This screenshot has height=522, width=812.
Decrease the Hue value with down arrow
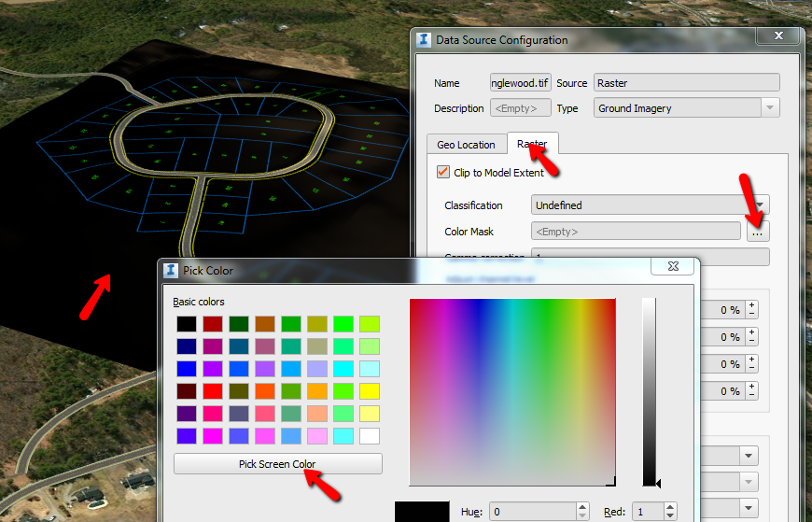582,516
